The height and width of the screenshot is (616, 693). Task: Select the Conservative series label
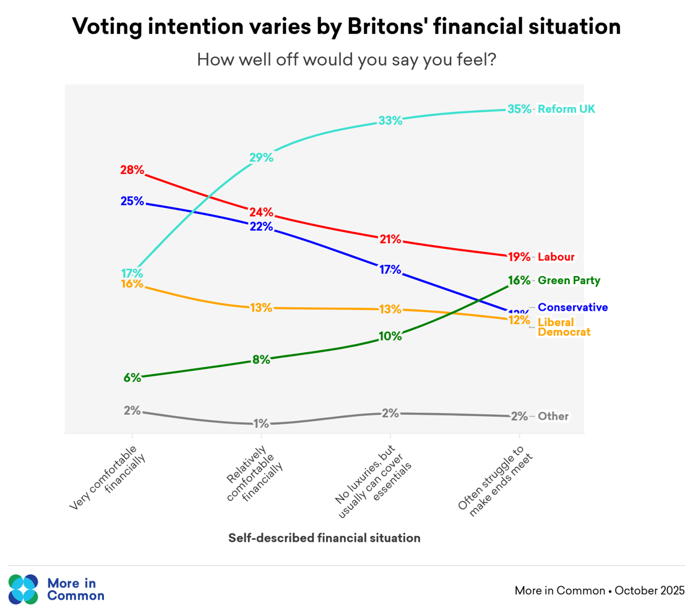572,307
